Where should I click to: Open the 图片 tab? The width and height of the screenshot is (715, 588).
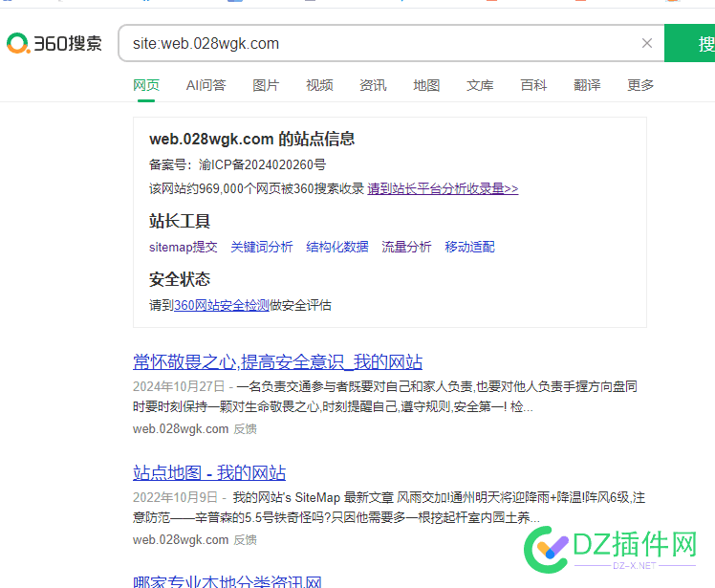point(266,85)
